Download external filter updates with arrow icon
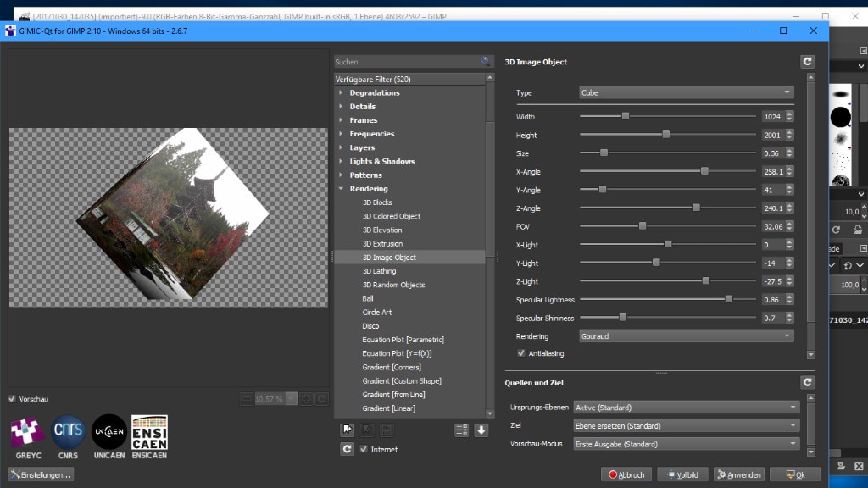Viewport: 868px width, 488px height. [480, 430]
